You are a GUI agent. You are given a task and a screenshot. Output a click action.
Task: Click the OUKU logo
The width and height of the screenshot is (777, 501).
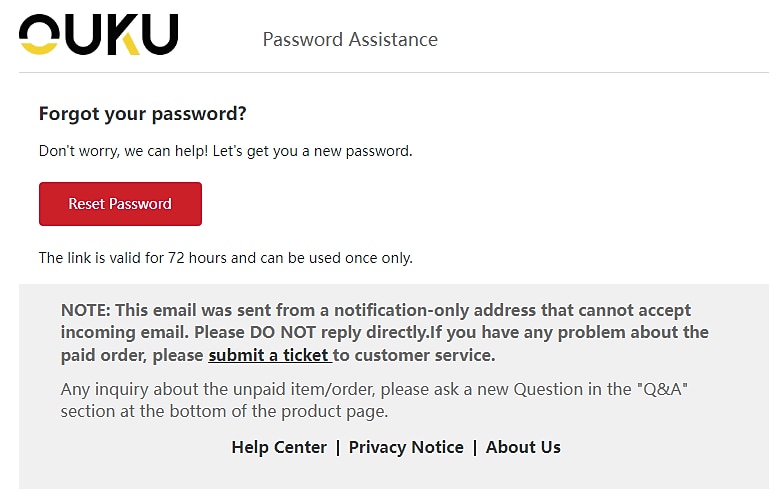coord(98,34)
